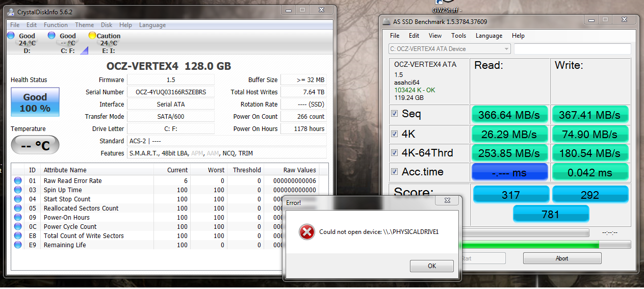Click the Raw Values column header

[x=299, y=170]
